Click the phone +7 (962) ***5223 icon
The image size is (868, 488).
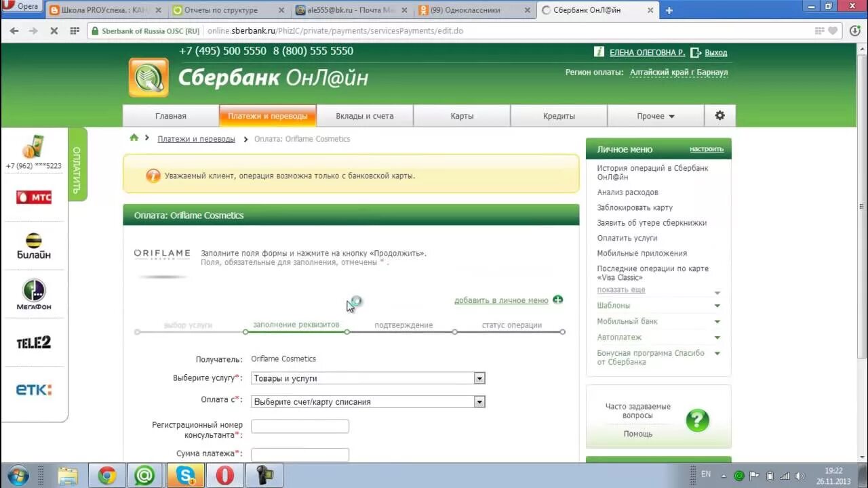click(x=33, y=146)
